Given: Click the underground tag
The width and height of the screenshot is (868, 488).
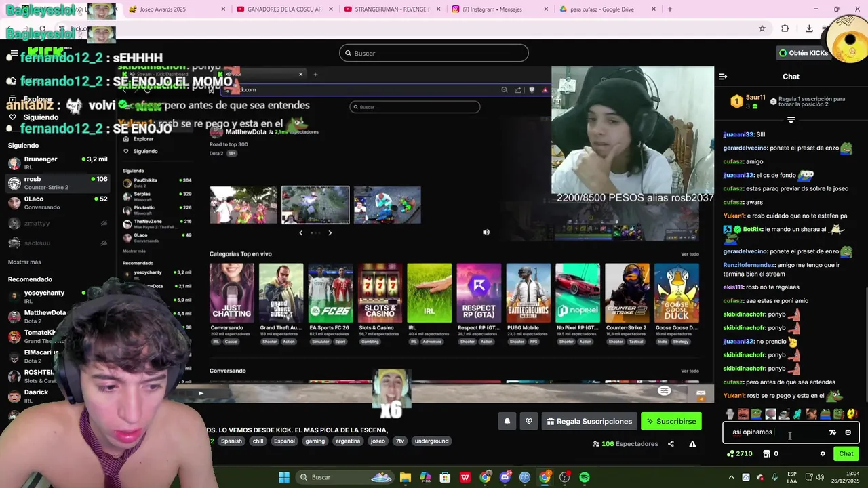Looking at the screenshot, I should click(431, 441).
